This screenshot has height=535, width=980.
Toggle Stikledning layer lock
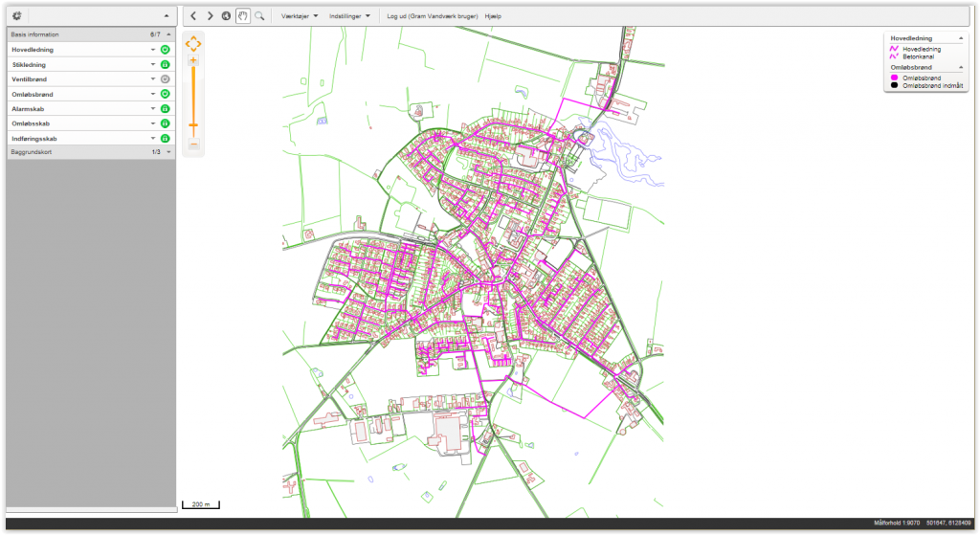pos(165,64)
